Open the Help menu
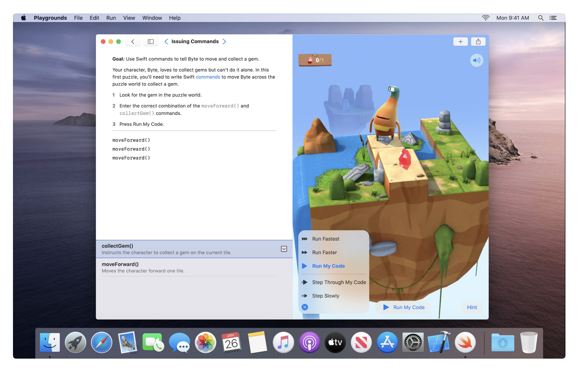 [175, 18]
